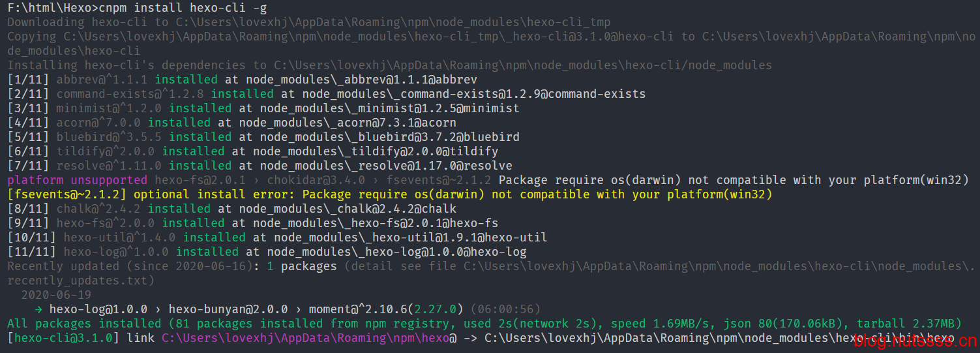Click the magenta 'platform unsupported' text
Screen dimensions: 980x353
[x=77, y=180]
